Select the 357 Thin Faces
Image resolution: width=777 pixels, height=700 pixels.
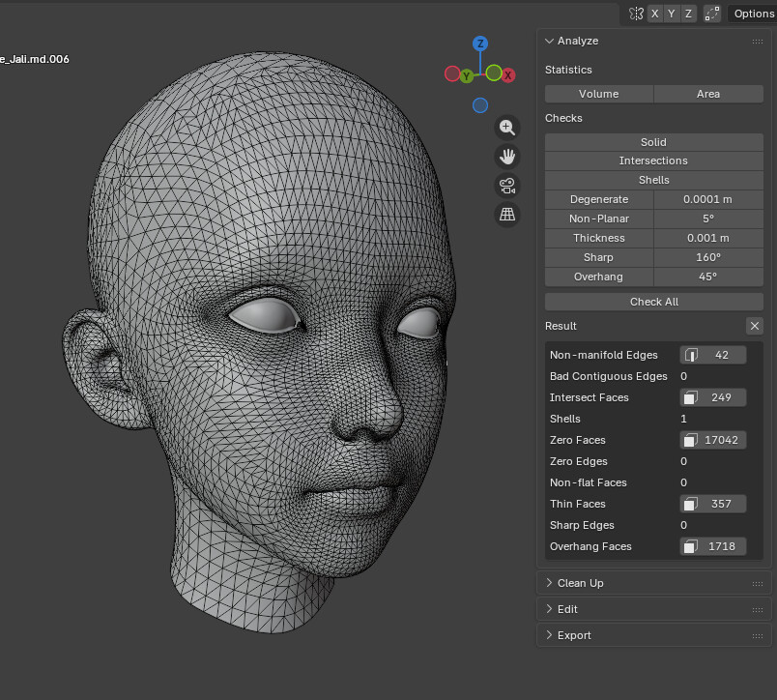712,504
